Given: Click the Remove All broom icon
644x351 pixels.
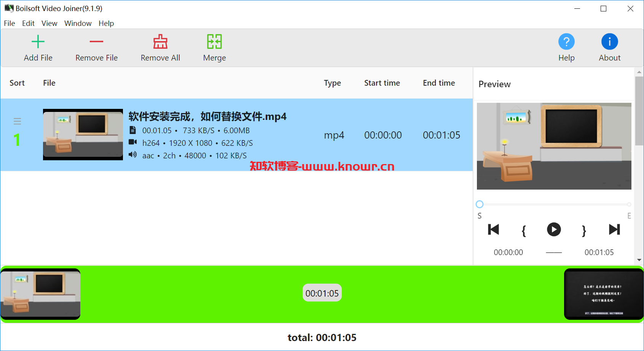Looking at the screenshot, I should tap(160, 41).
